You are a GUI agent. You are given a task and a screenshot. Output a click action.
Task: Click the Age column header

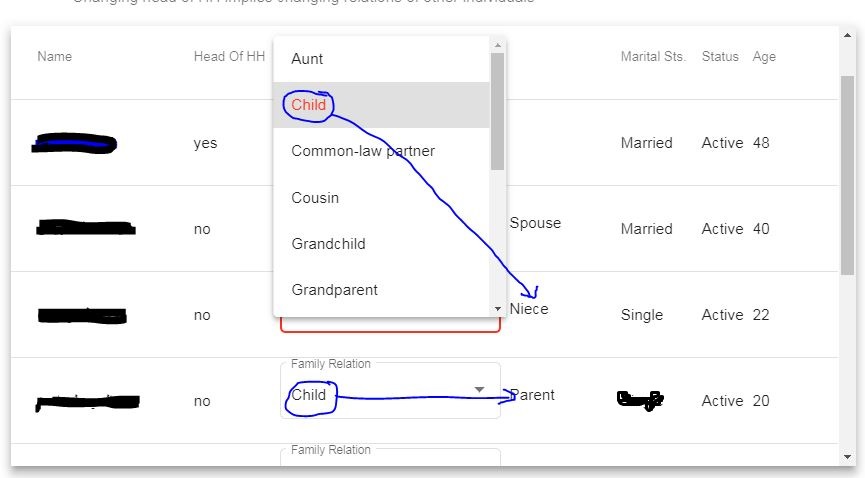(764, 57)
